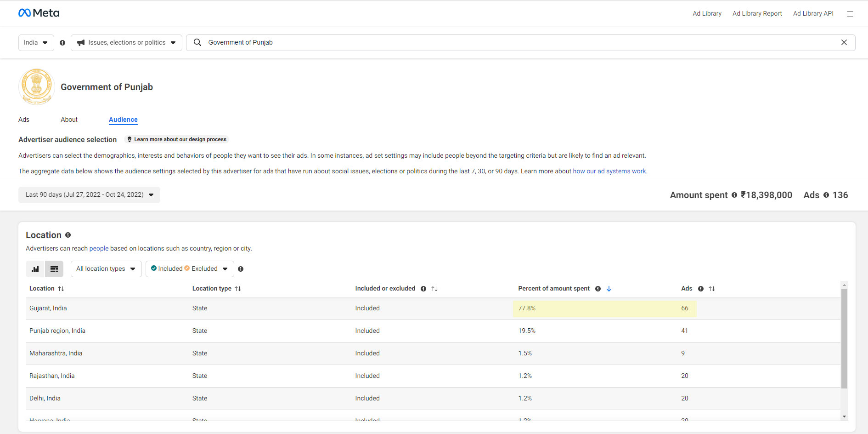
Task: Click info icon beside Location heading
Action: [68, 235]
